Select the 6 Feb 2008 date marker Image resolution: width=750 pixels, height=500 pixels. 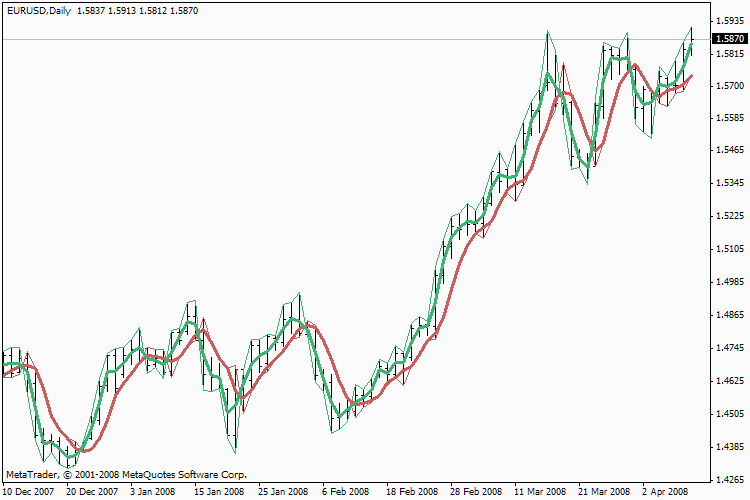coord(347,492)
